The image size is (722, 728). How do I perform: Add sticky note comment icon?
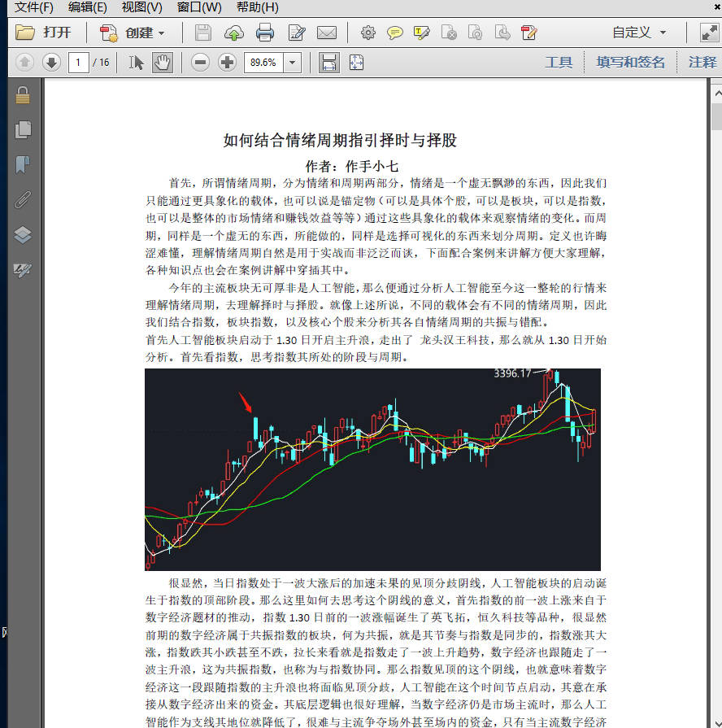[395, 33]
